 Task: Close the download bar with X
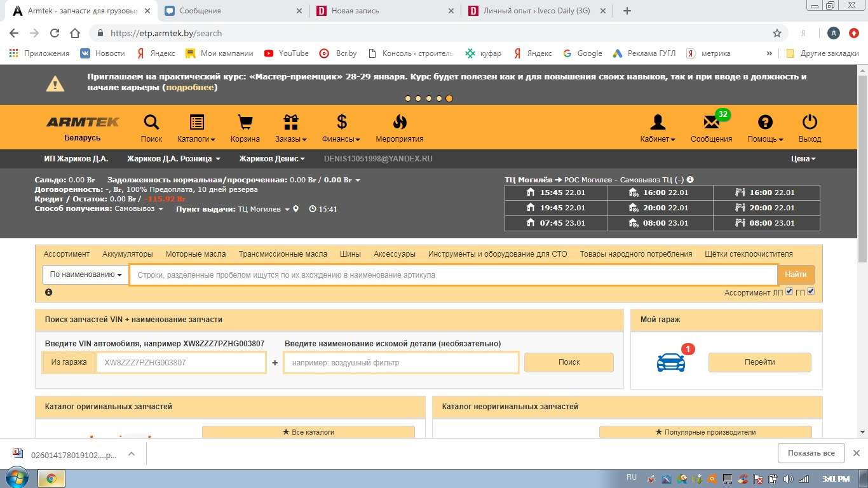click(857, 454)
